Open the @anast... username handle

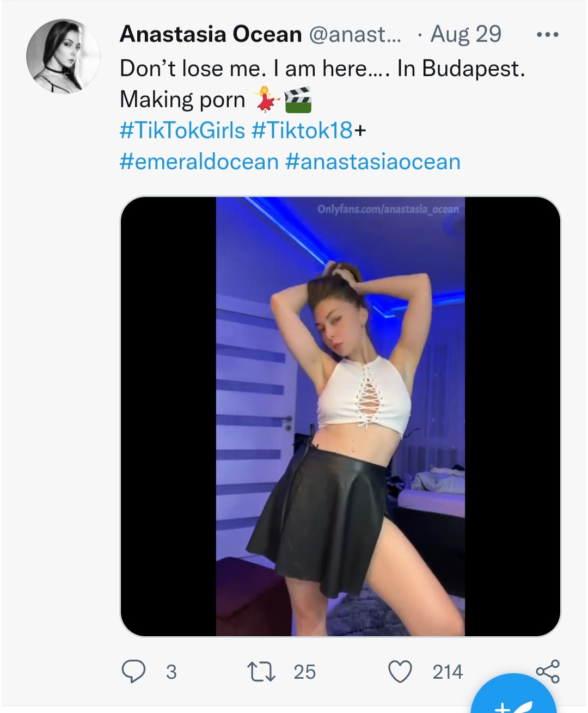click(x=355, y=34)
